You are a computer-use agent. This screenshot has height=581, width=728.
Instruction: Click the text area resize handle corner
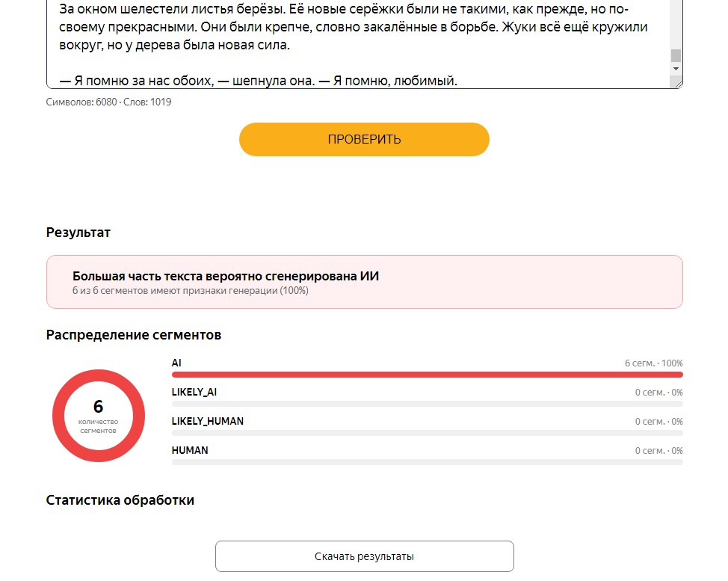point(679,84)
